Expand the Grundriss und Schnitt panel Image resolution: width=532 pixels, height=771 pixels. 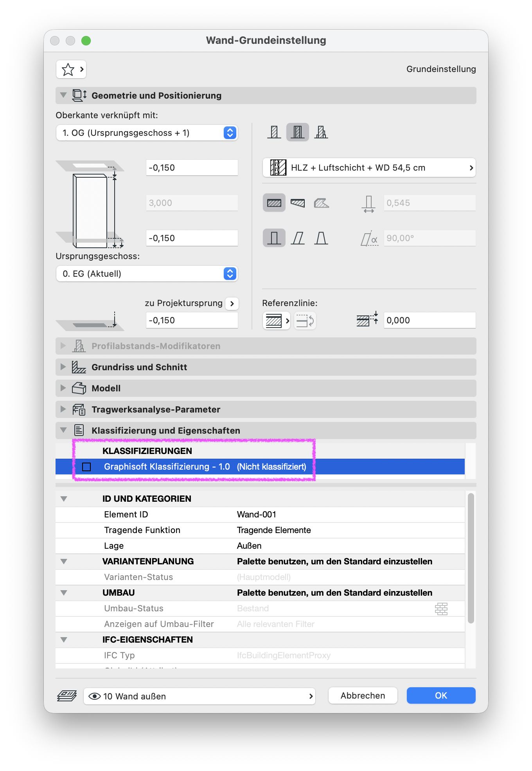63,367
